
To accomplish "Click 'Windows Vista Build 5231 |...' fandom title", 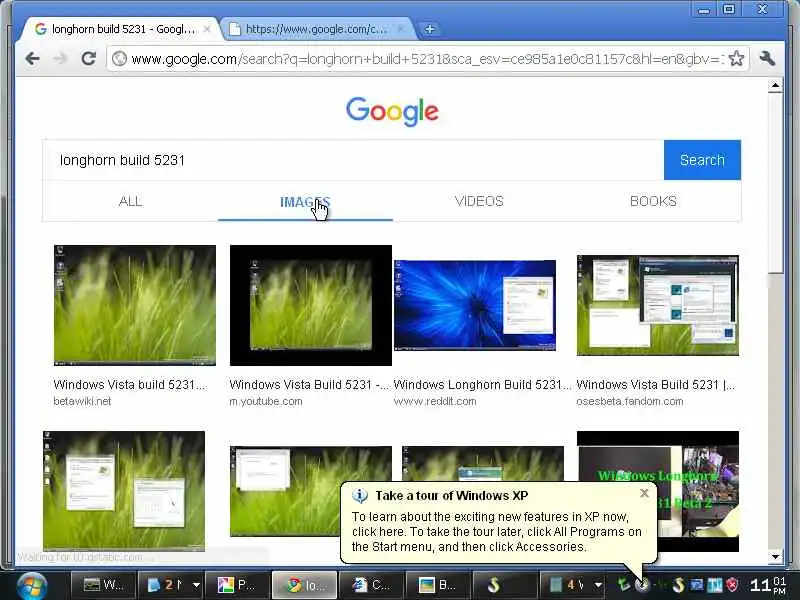I will click(x=656, y=385).
